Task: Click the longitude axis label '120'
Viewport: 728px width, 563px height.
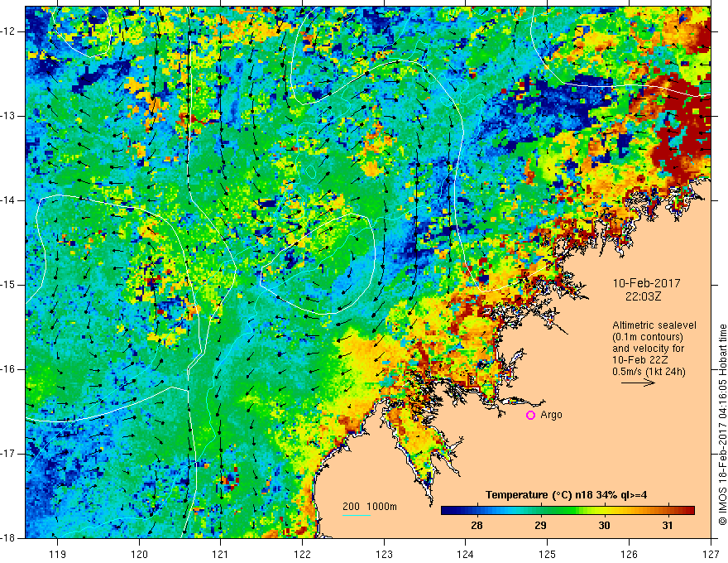Action: (139, 554)
